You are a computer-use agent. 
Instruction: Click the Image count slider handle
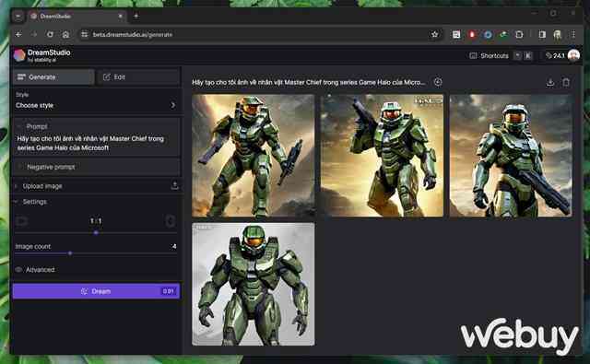[x=70, y=253]
